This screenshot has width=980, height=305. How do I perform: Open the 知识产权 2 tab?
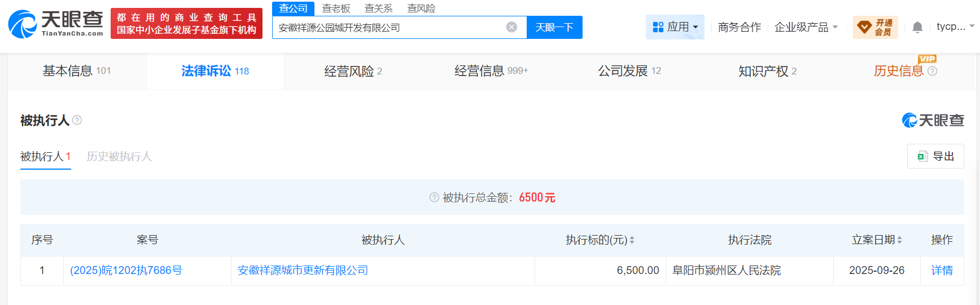click(x=768, y=71)
